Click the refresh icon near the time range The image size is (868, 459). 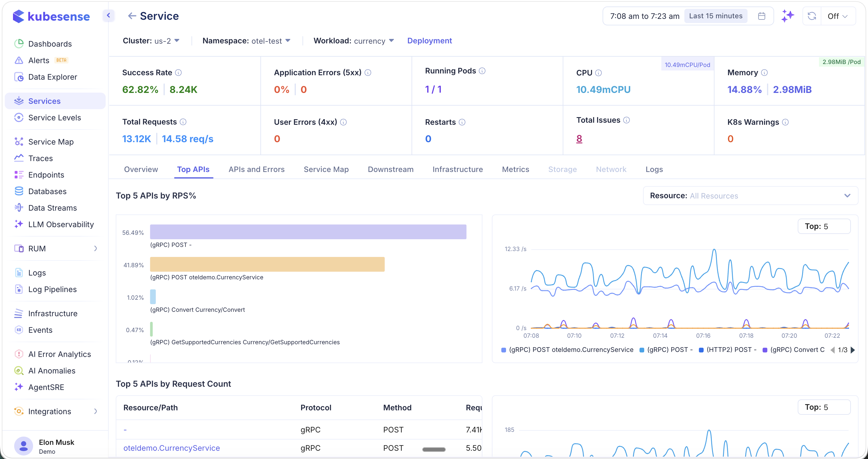click(812, 16)
